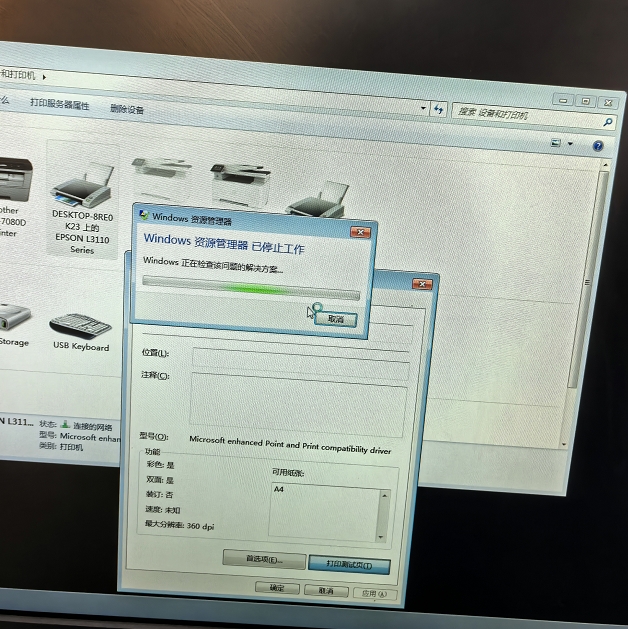Image resolution: width=628 pixels, height=629 pixels.
Task: Click the 速度: 未知 feature text
Action: [163, 510]
